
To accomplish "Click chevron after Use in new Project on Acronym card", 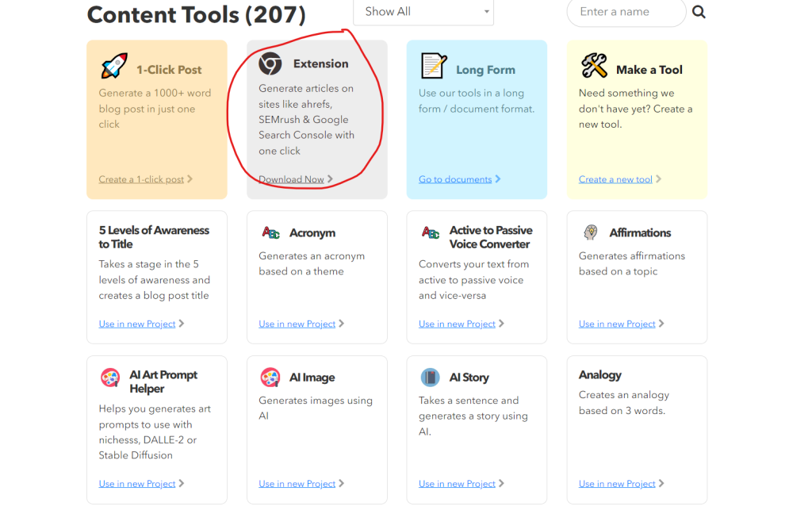I will pos(341,324).
